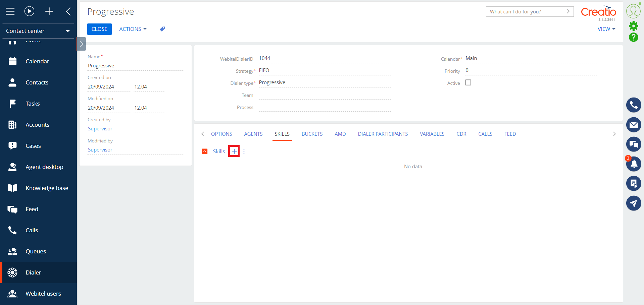Image resolution: width=644 pixels, height=305 pixels.
Task: Open the Contacts section icon
Action: pos(12,82)
